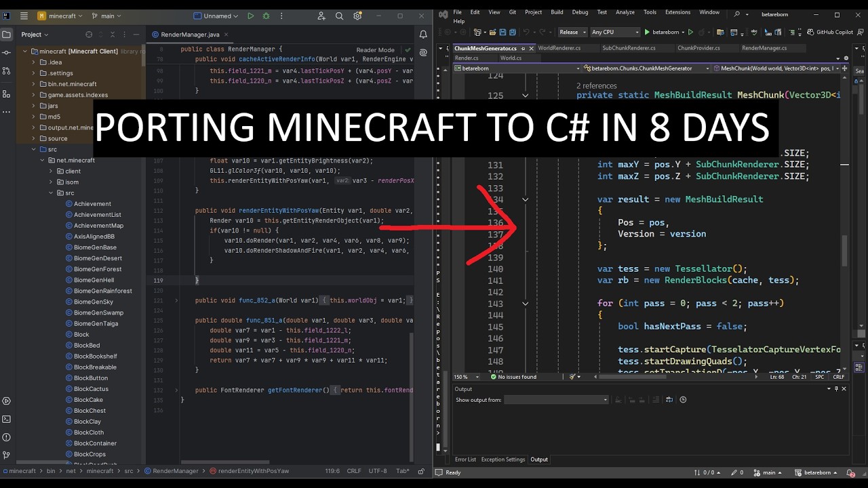Collapse the MeshChunk method fold at line 125
This screenshot has width=868, height=488.
tap(525, 96)
